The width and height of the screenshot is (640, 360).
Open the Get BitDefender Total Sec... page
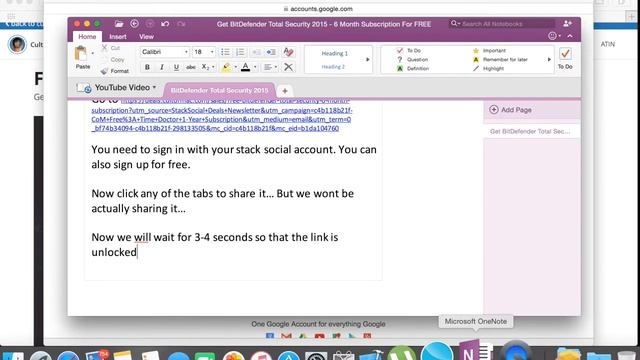[531, 131]
